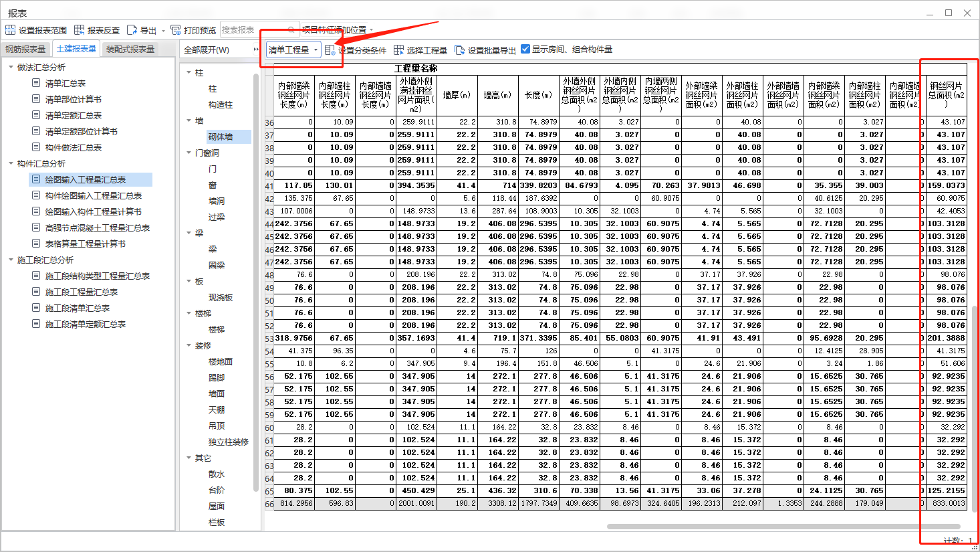Click the 设置分类条件 icon

(330, 50)
